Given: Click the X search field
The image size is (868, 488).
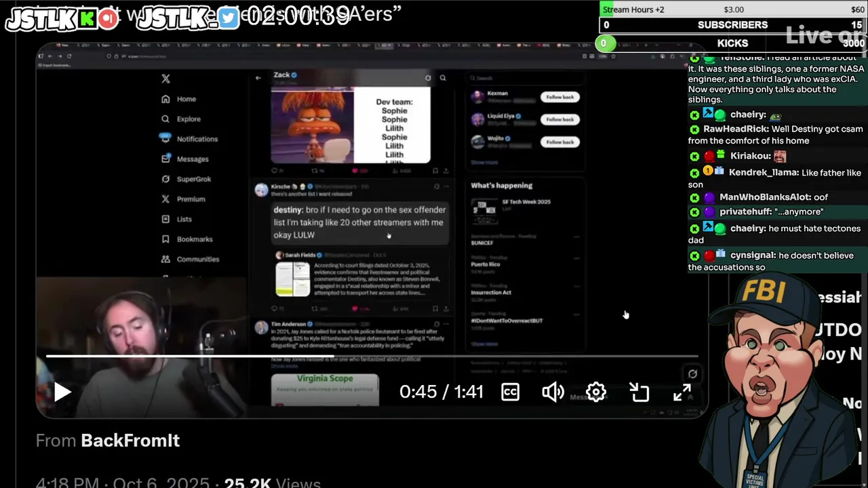Looking at the screenshot, I should (x=525, y=78).
